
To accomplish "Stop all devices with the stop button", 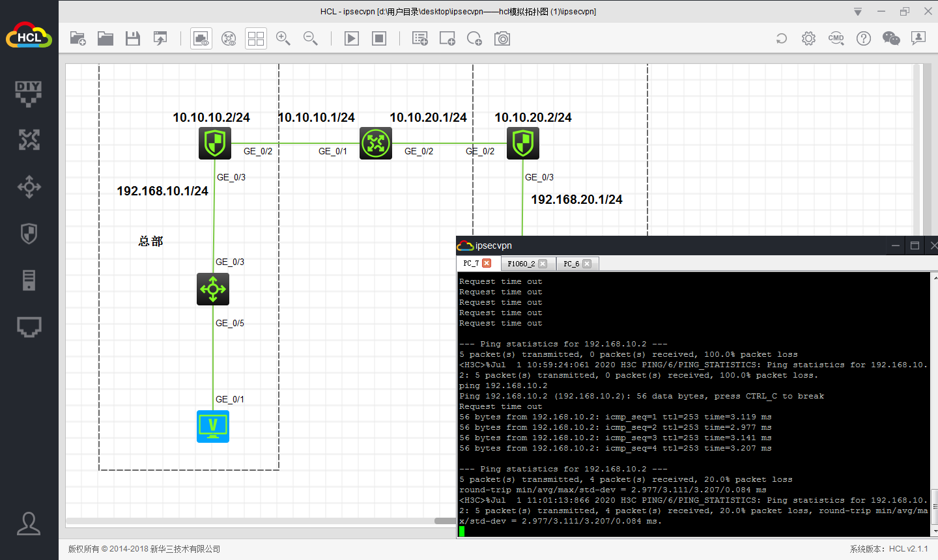I will coord(379,39).
